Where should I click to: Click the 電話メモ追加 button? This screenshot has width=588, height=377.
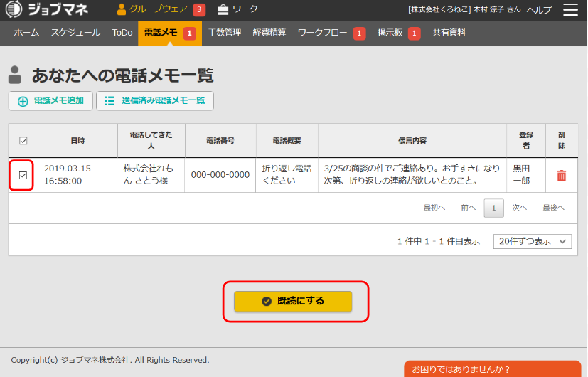click(50, 101)
